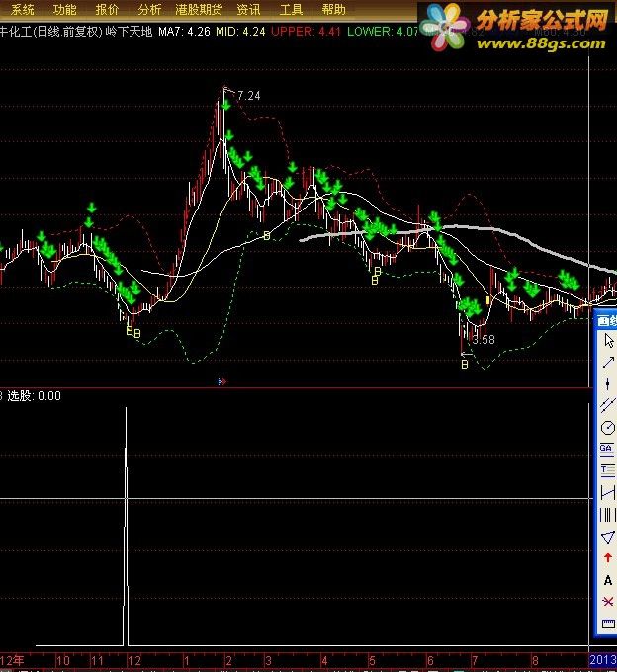Select the delete drawing cross tool

coord(607,602)
